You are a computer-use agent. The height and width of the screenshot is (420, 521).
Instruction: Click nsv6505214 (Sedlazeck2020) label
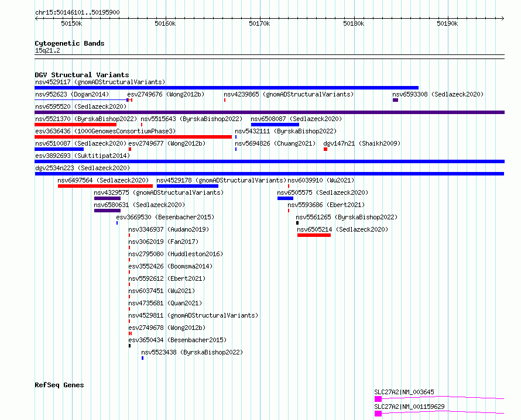(x=342, y=229)
